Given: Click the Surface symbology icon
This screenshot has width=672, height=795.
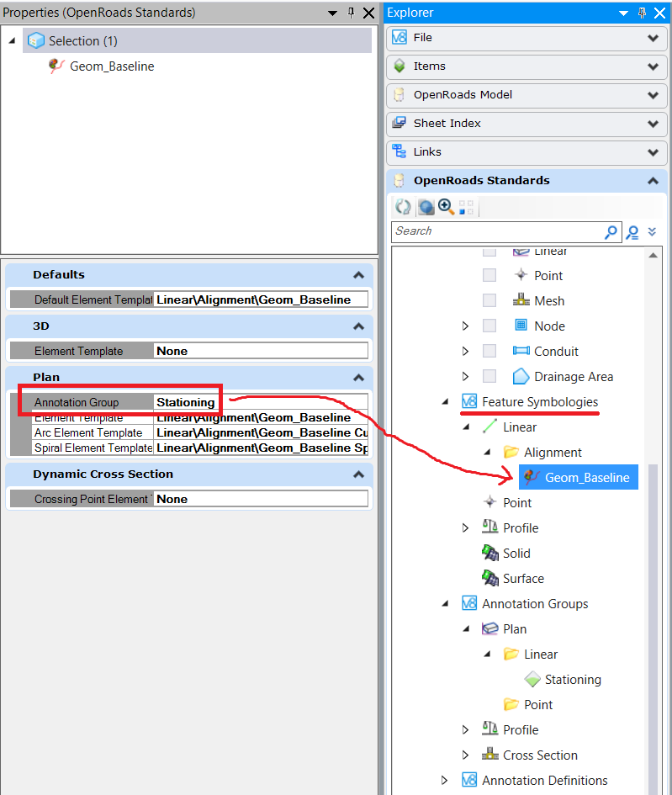Looking at the screenshot, I should 490,578.
